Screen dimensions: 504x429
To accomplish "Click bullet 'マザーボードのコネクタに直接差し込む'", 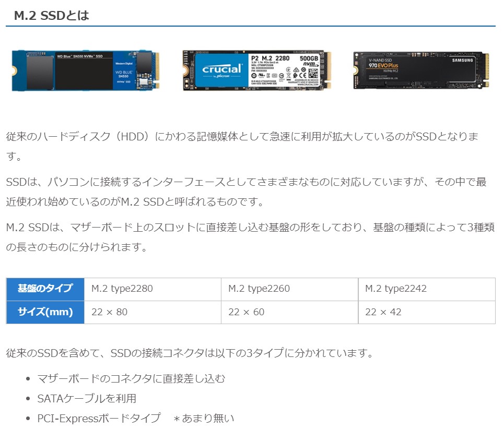I will [x=131, y=378].
